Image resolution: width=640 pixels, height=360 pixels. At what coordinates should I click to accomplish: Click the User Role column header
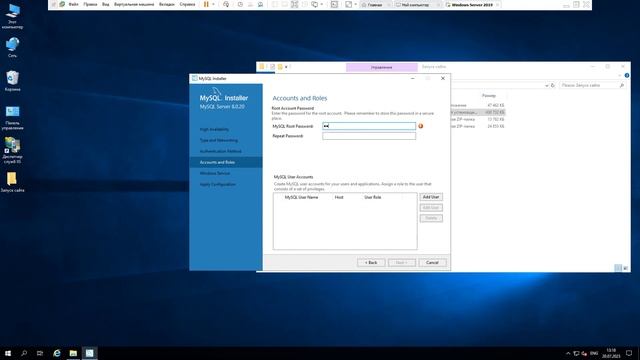click(372, 198)
